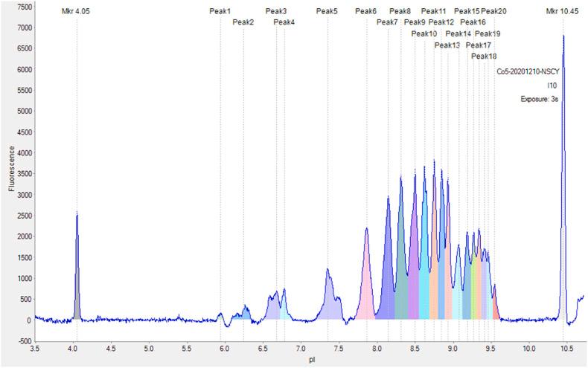Select the Peak2 annotation

coord(243,22)
